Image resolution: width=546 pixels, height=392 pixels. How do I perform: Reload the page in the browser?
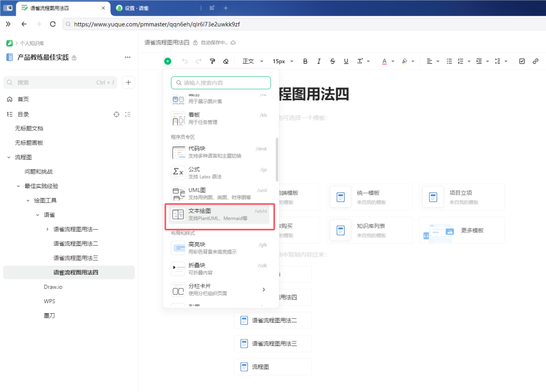(x=53, y=24)
